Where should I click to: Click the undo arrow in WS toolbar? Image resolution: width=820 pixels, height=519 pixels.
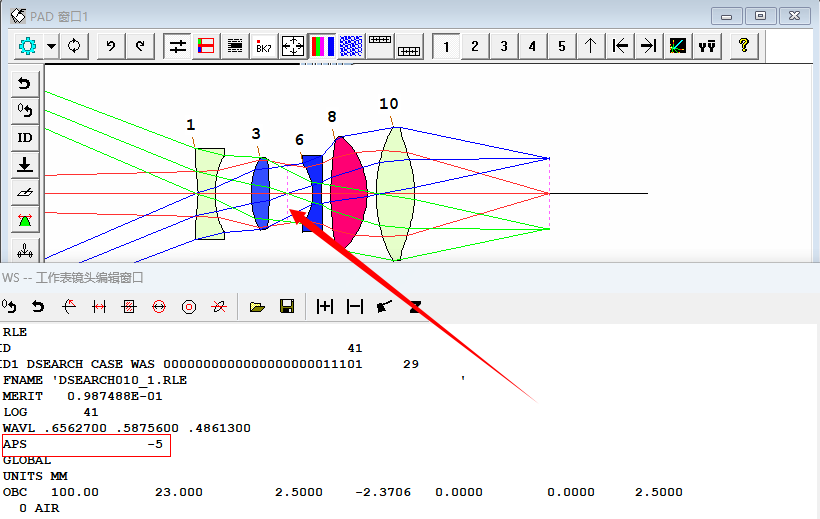click(x=38, y=306)
